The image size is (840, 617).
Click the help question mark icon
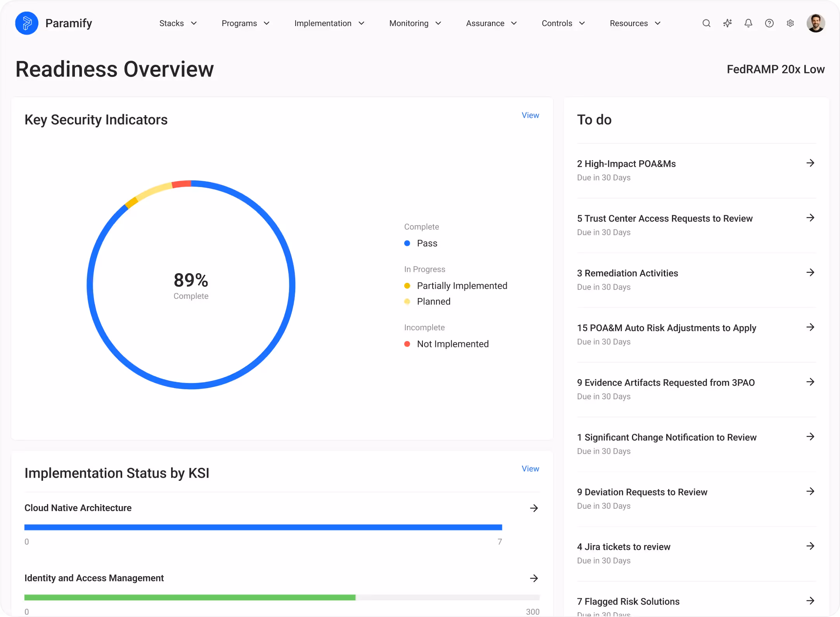pyautogui.click(x=769, y=23)
